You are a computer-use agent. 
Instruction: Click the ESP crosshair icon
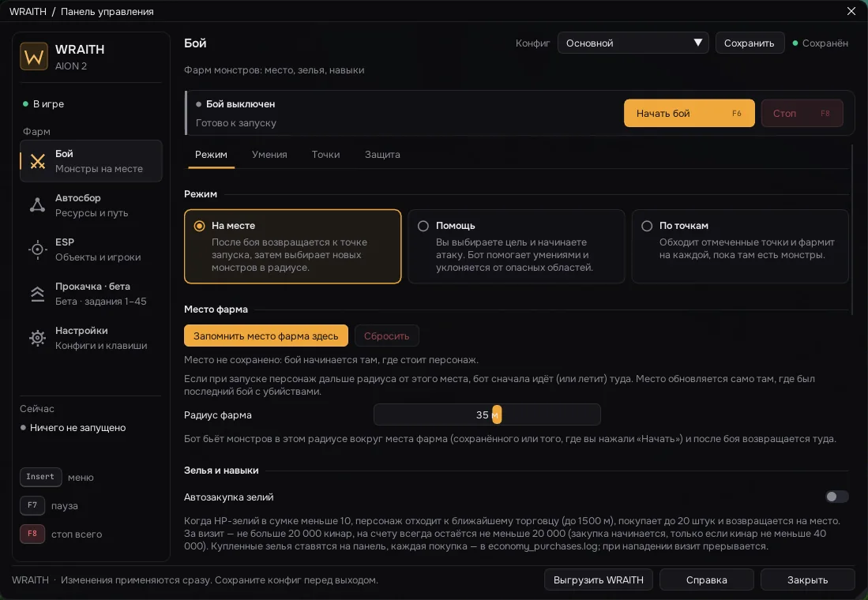[x=38, y=249]
